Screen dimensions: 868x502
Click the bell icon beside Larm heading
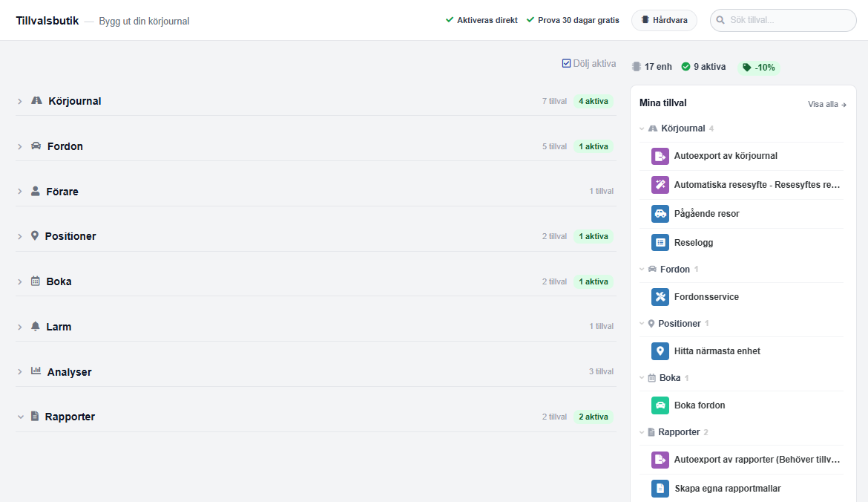36,326
